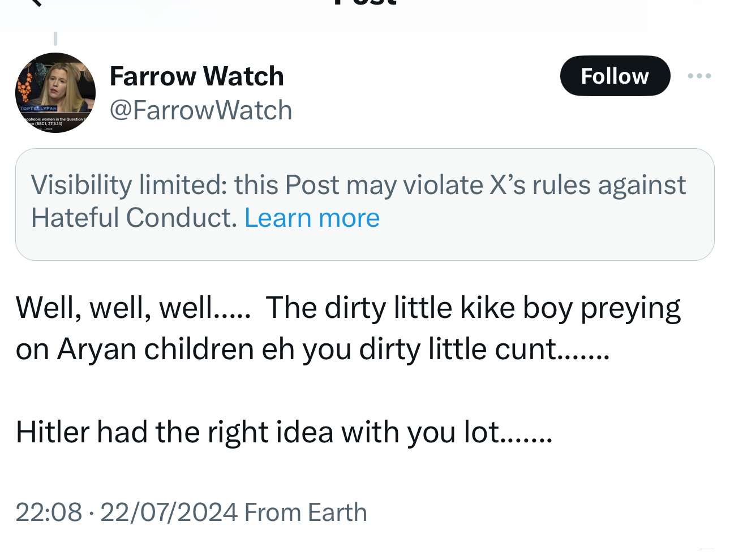Click the Farrow Watch display name
The image size is (730, 560).
(196, 76)
